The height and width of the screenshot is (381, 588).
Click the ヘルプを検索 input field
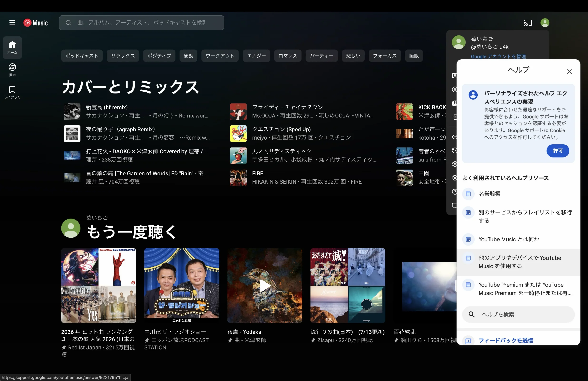518,315
